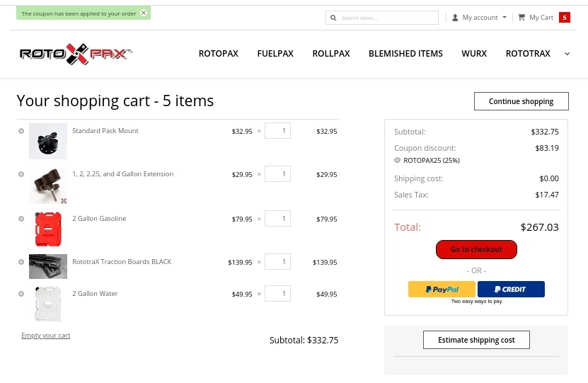Expand more navigation categories chevron
The height and width of the screenshot is (383, 588).
click(x=567, y=54)
